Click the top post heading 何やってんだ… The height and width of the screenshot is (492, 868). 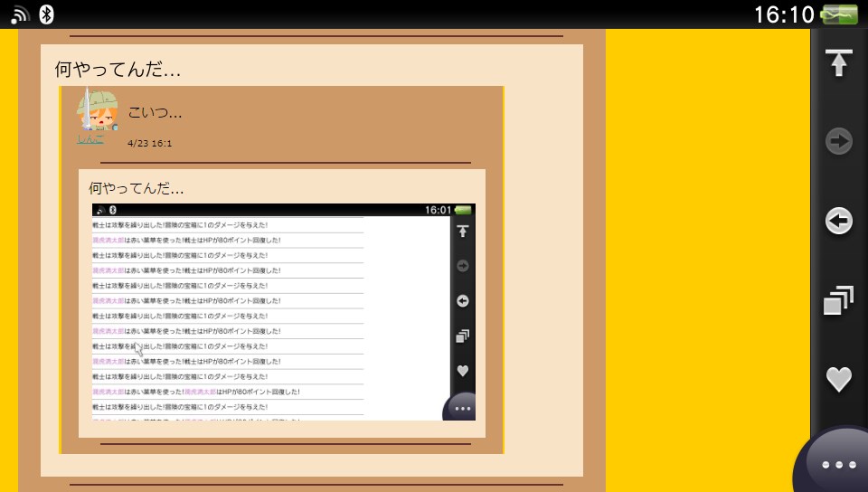pos(118,69)
